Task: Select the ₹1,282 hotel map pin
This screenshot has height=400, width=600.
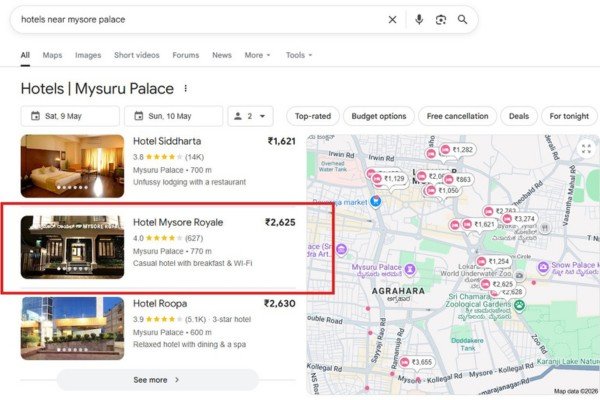Action: 457,150
